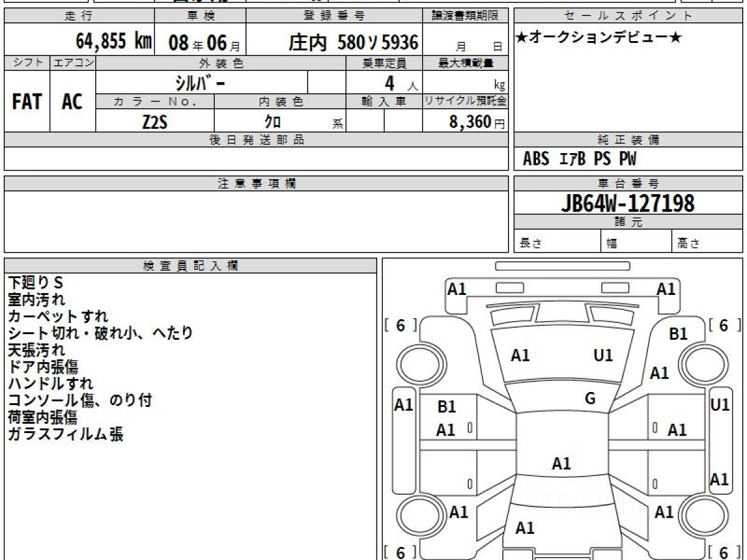Click the note ドア内張傷
This screenshot has width=747, height=560.
[43, 366]
